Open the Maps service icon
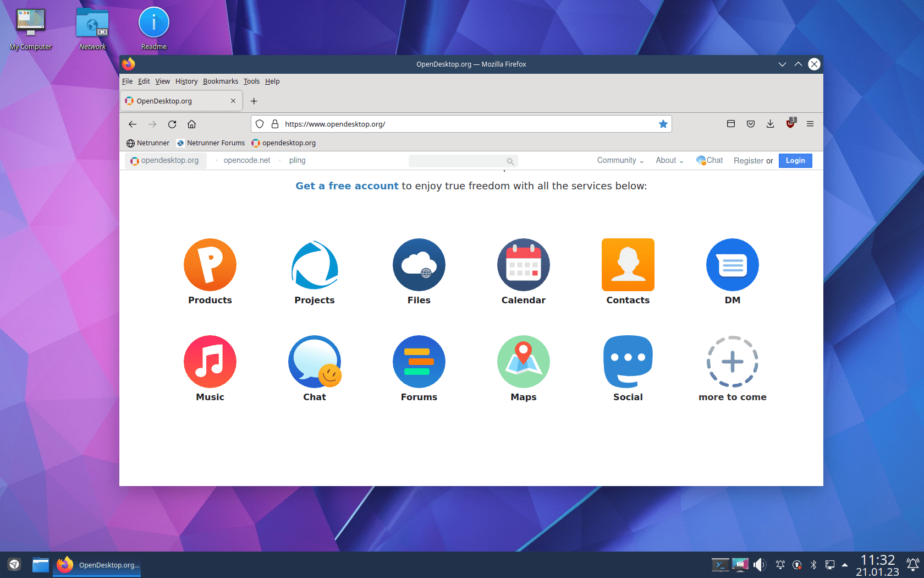Image resolution: width=924 pixels, height=578 pixels. tap(523, 362)
